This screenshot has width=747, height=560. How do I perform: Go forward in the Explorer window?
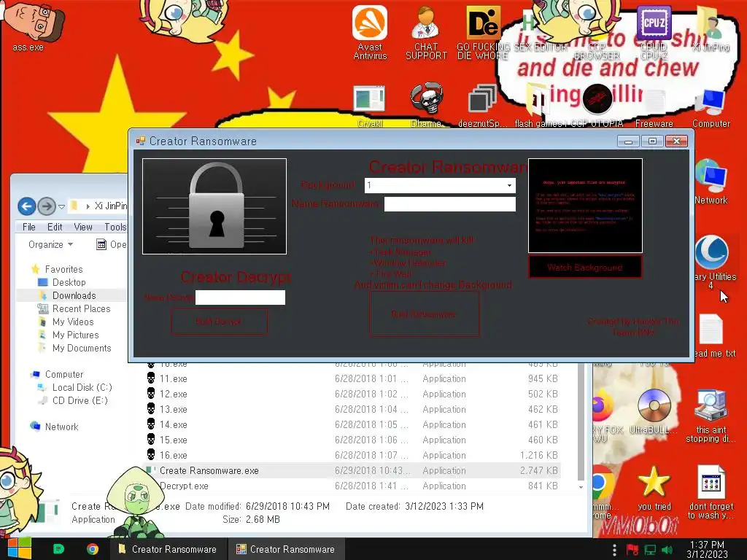47,206
